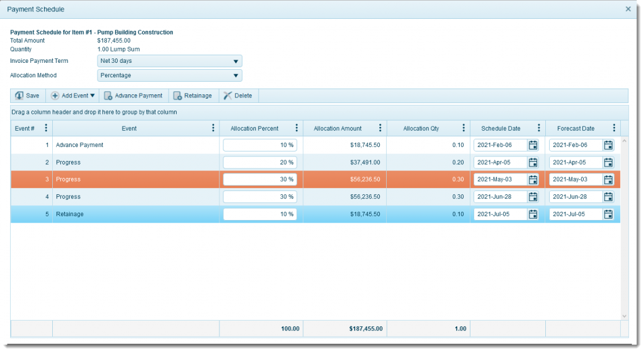
Task: Select the Advance Payment event row
Action: (x=316, y=145)
